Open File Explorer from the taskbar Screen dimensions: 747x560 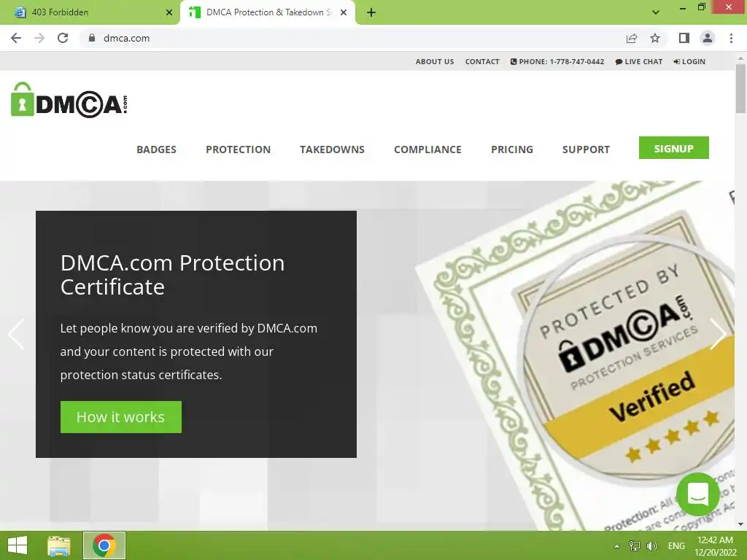tap(59, 545)
